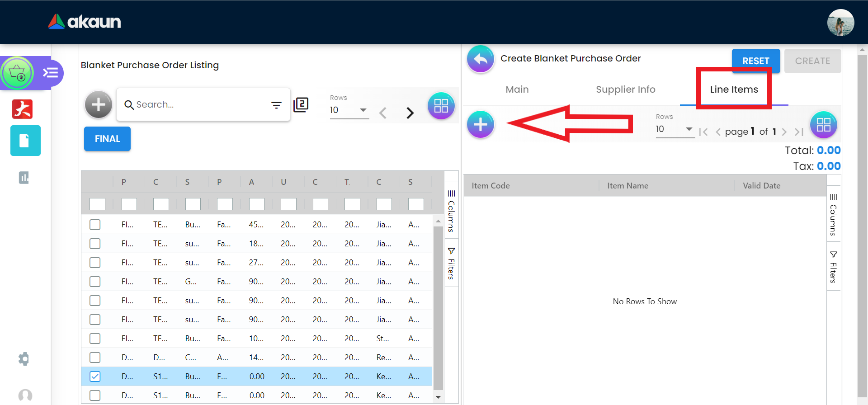Click the filter box under column A
868x405 pixels.
257,204
